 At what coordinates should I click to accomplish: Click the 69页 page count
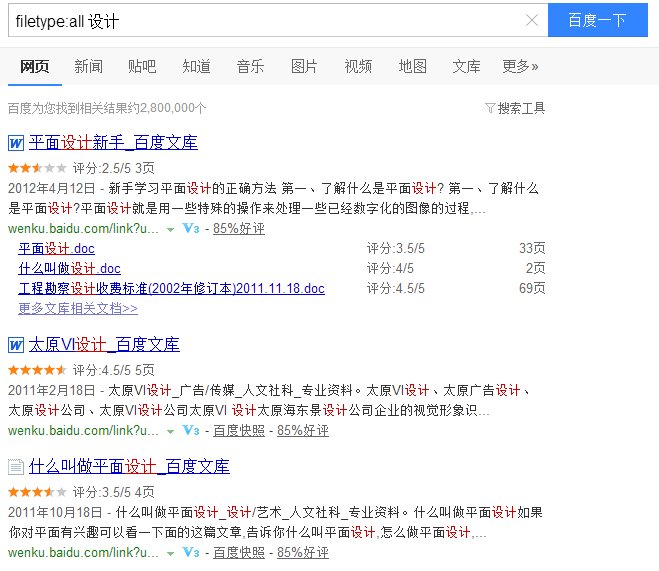click(532, 288)
